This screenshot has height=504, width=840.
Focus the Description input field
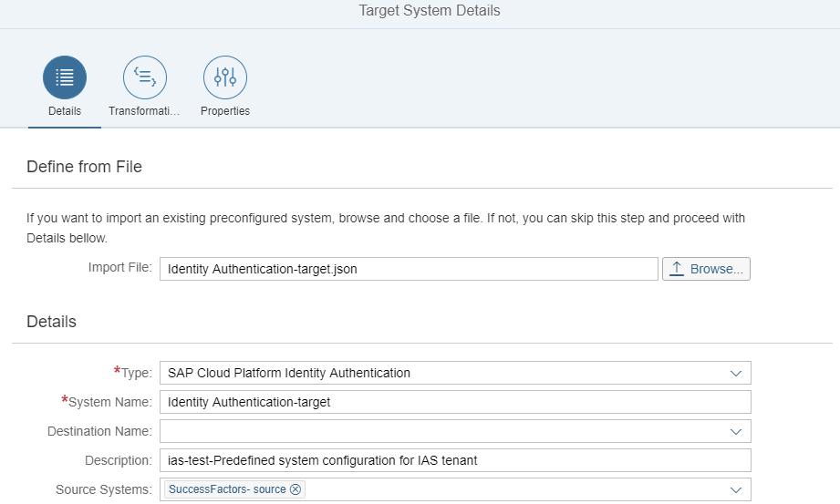click(x=455, y=460)
